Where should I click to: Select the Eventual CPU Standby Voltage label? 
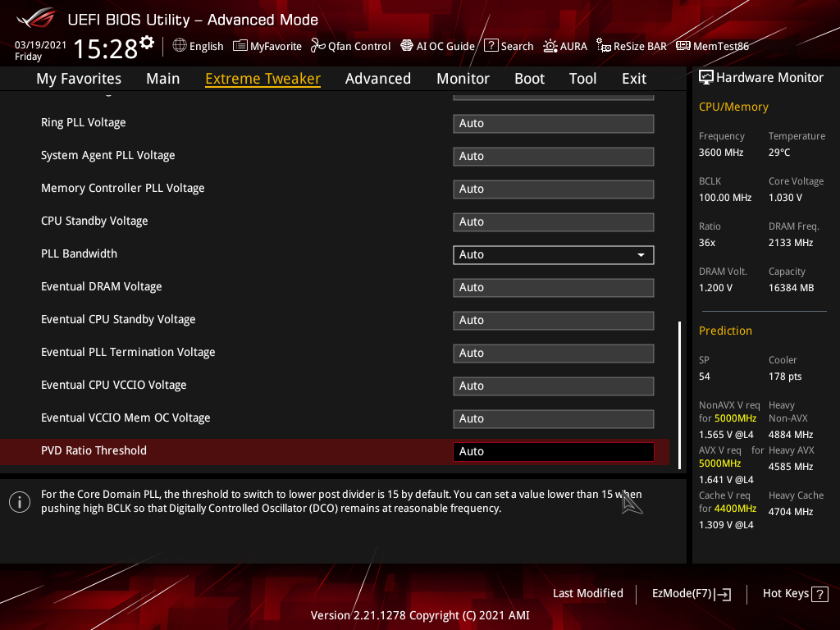coord(118,319)
